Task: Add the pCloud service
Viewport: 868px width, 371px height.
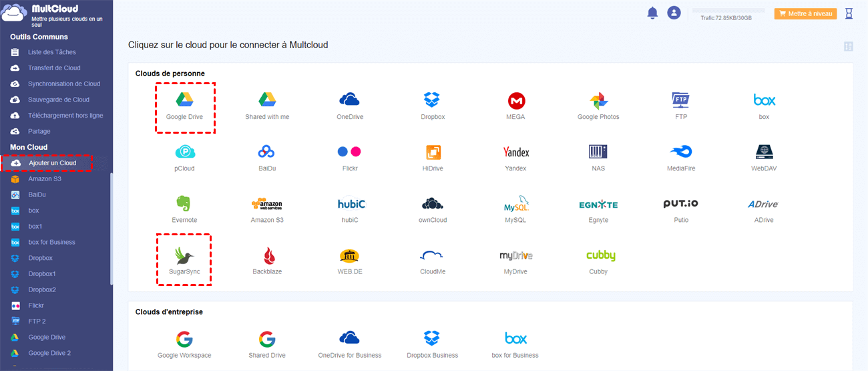Action: [184, 152]
